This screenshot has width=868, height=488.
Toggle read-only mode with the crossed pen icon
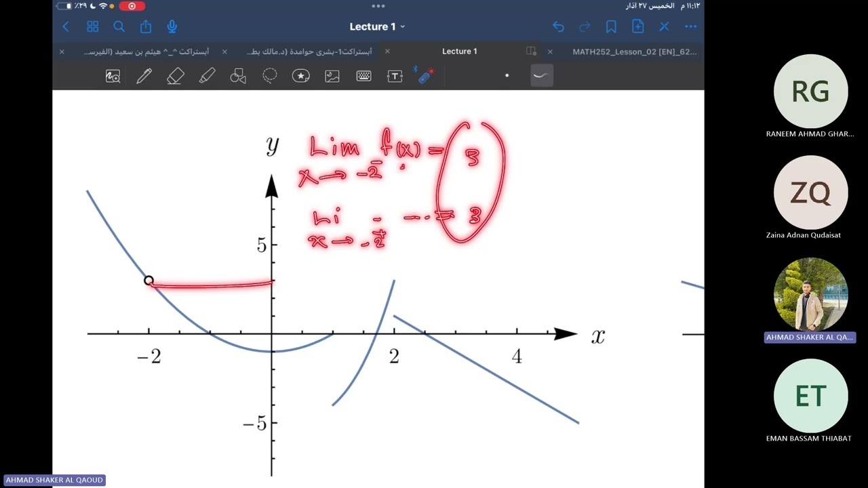pyautogui.click(x=665, y=26)
